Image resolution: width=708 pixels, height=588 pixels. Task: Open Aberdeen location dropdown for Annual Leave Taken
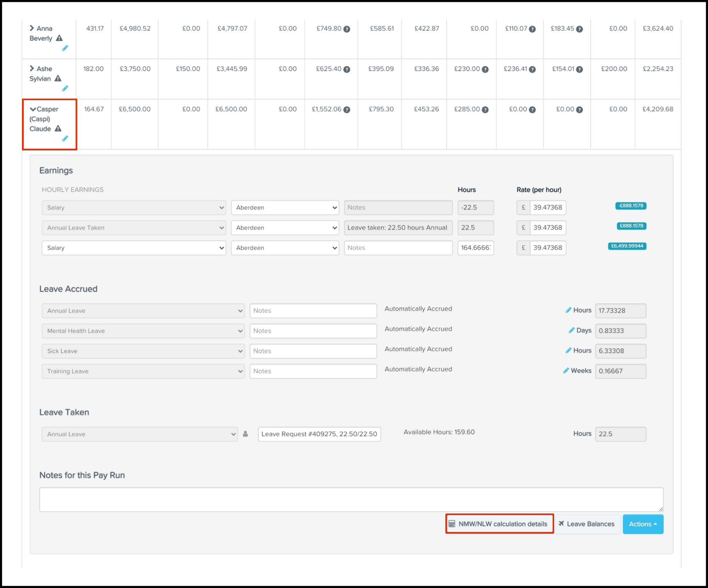[285, 228]
